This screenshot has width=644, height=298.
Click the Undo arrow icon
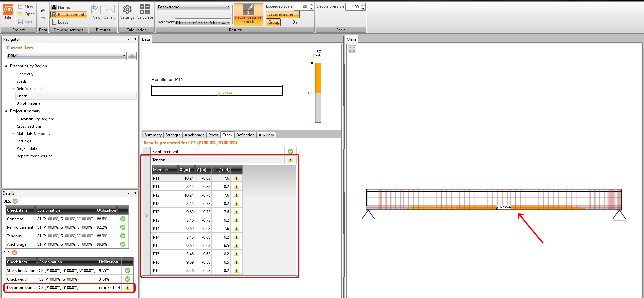[x=43, y=11]
